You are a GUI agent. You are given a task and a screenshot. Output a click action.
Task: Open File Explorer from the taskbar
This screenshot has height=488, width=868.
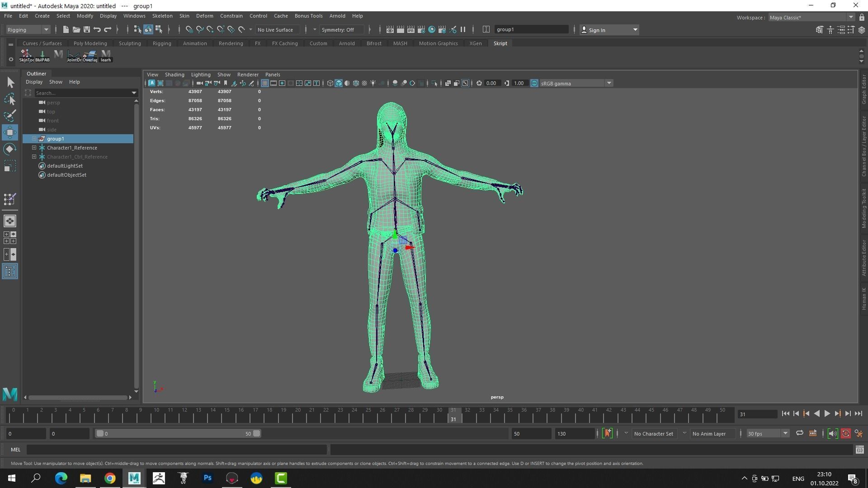pos(85,478)
